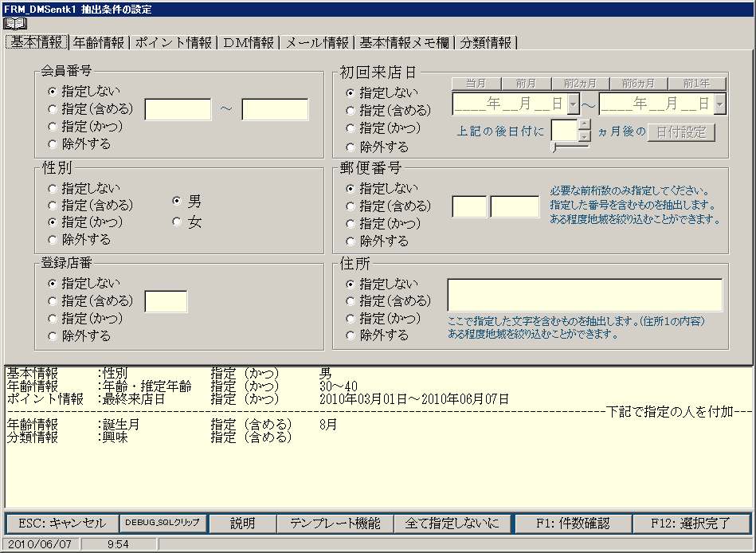Screen dimensions: 756x553
Task: Go to the 分類情報 tab
Action: [x=486, y=43]
